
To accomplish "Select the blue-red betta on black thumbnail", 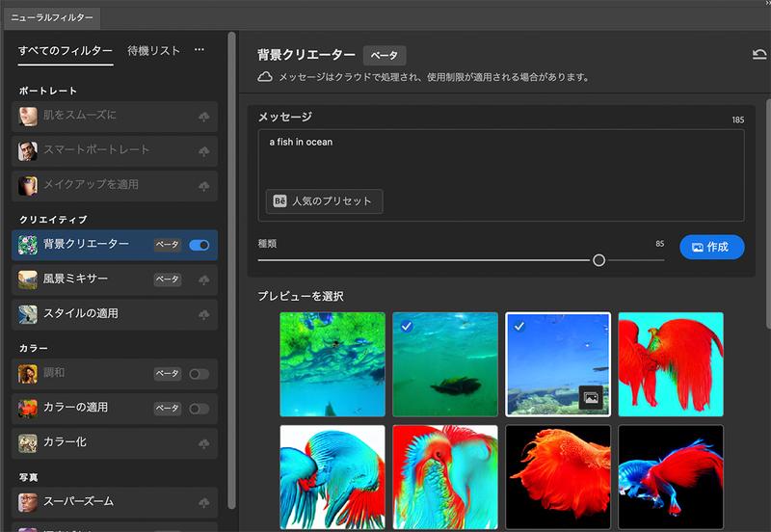I will coord(671,477).
